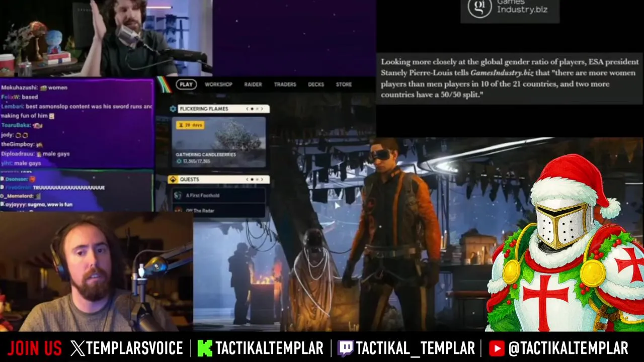Screen dimensions: 644x362
Task: Click the Santa-hat templar knight mascot
Action: pos(566,244)
